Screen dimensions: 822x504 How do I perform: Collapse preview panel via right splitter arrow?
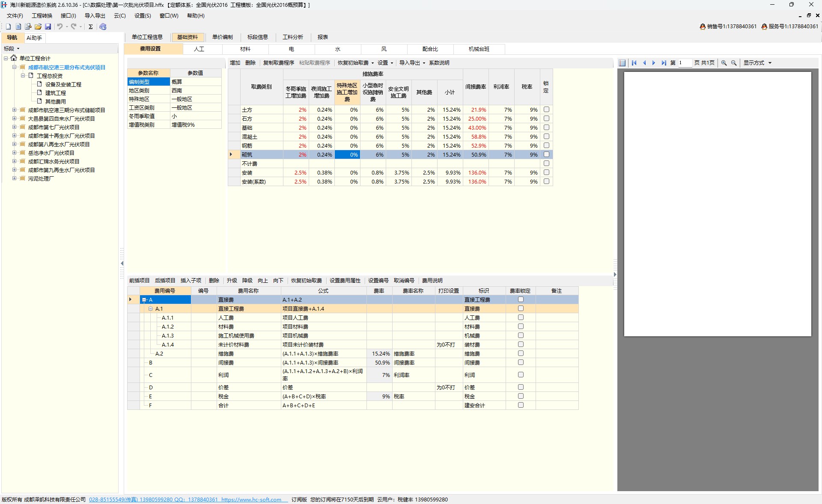coord(615,275)
